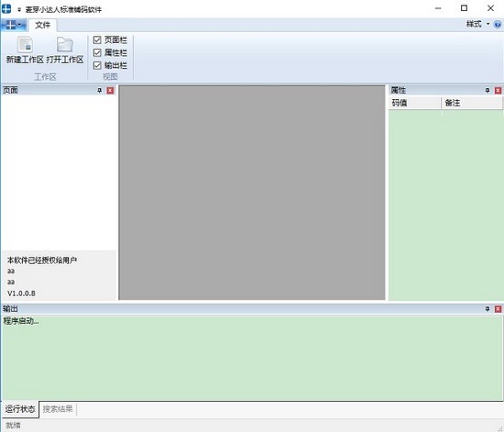Close the 页面 panel
The width and height of the screenshot is (504, 432).
(x=110, y=91)
